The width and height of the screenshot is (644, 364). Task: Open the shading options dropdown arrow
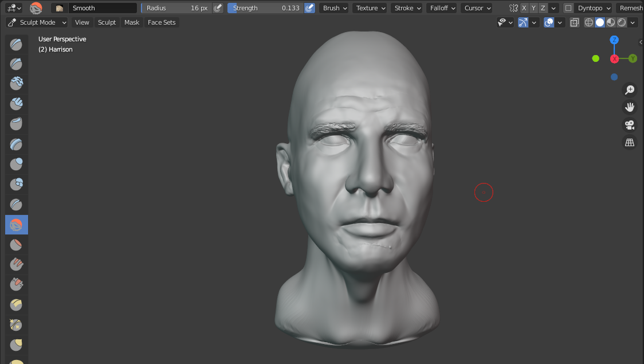click(633, 22)
